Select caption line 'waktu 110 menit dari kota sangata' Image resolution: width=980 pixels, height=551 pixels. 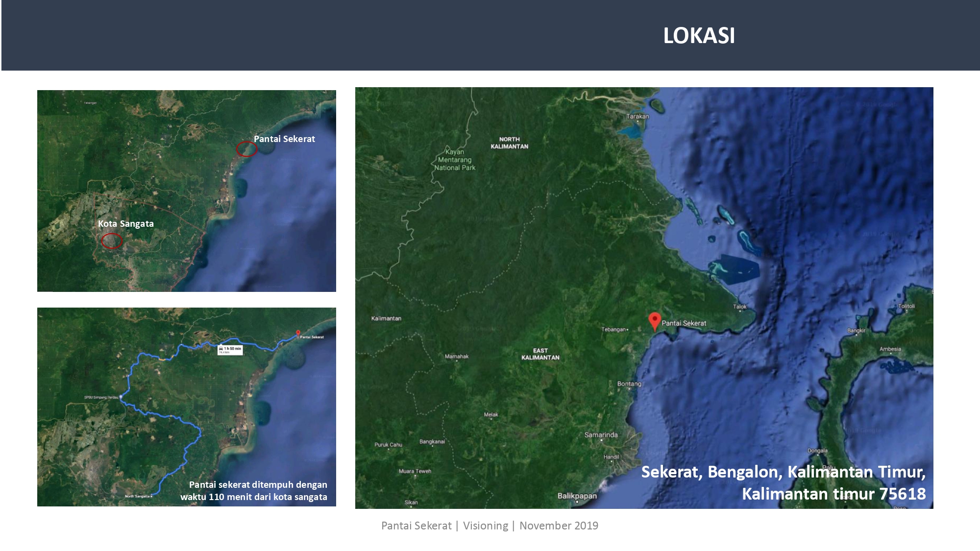tap(254, 497)
